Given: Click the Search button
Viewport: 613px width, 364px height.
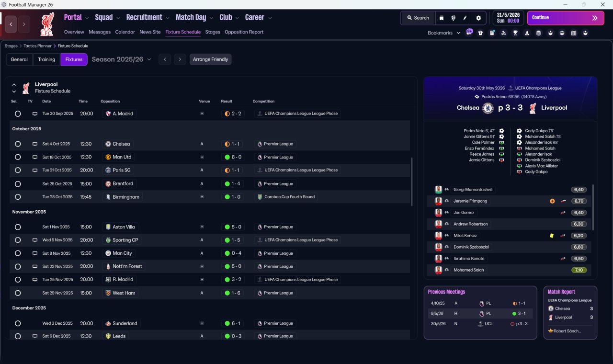Looking at the screenshot, I should pyautogui.click(x=418, y=18).
